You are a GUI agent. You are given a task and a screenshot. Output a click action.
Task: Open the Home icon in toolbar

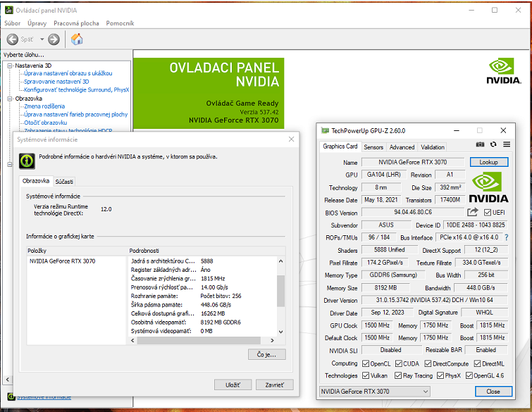coord(77,39)
